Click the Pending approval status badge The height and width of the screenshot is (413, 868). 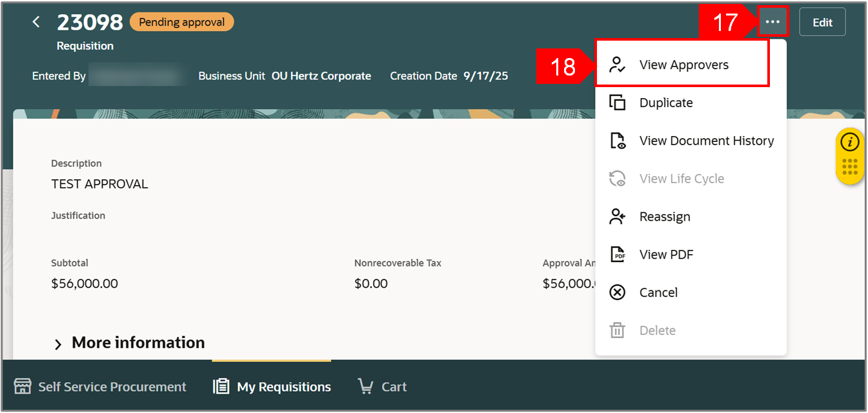[x=181, y=22]
